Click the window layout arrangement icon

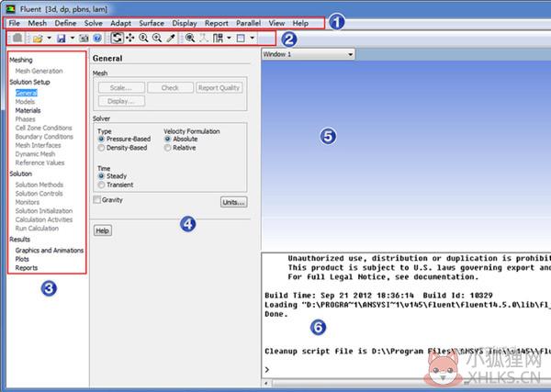[218, 38]
